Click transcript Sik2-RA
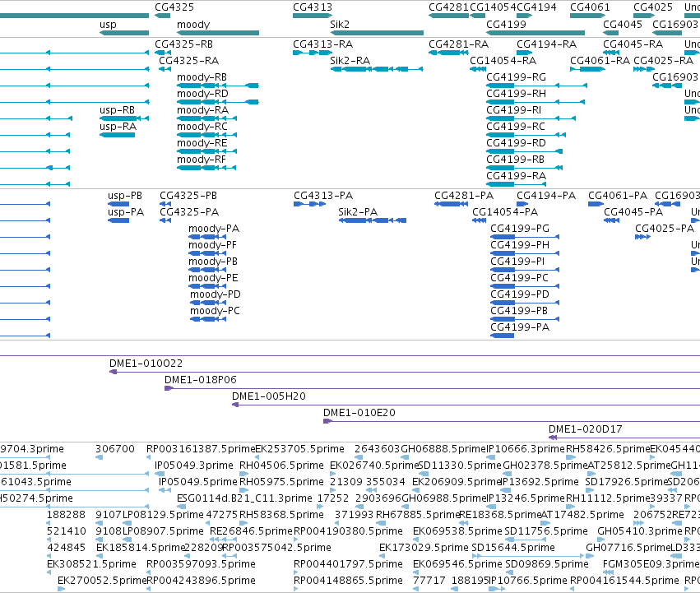The width and height of the screenshot is (700, 593). tap(350, 61)
